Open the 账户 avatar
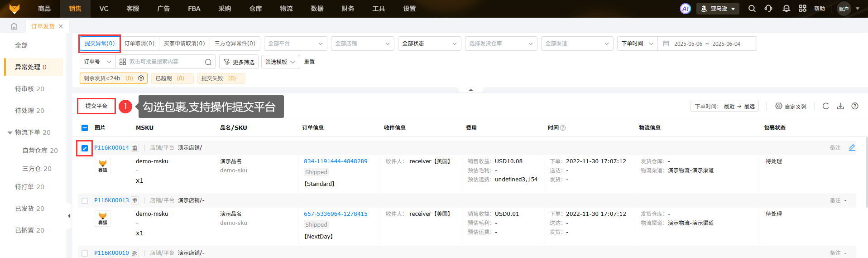868x258 pixels. point(844,9)
